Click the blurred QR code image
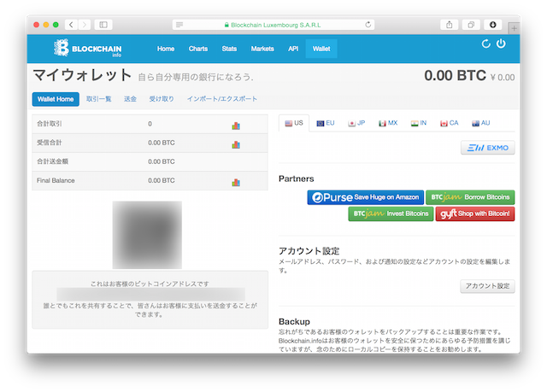The image size is (547, 392). pyautogui.click(x=147, y=235)
